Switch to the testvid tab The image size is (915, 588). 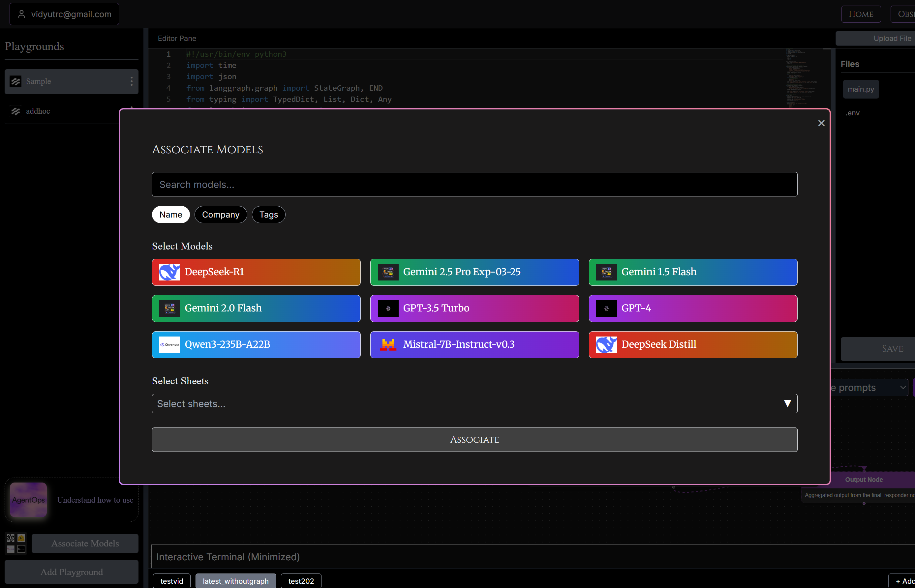[171, 581]
